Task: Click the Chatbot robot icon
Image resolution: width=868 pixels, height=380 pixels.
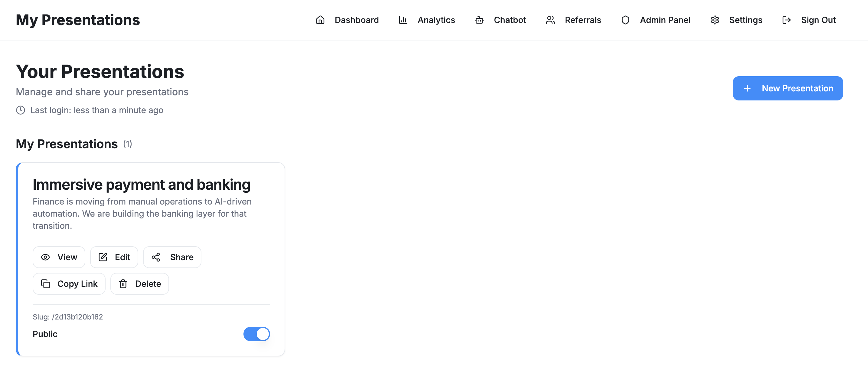Action: pos(479,20)
